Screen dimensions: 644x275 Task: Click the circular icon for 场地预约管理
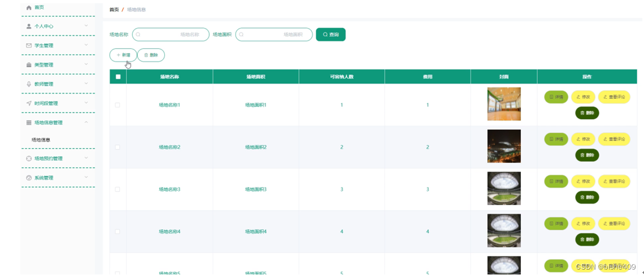coord(28,159)
